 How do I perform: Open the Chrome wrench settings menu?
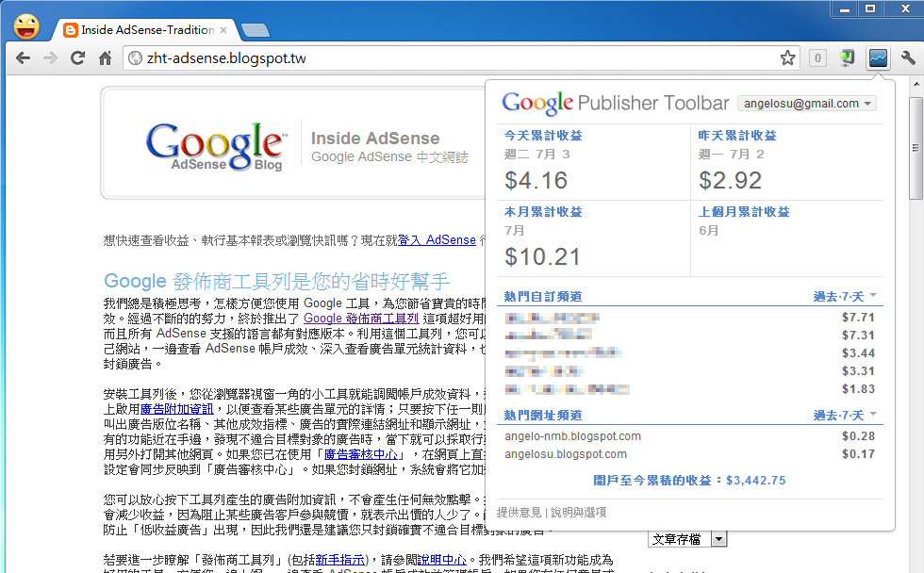pyautogui.click(x=907, y=57)
